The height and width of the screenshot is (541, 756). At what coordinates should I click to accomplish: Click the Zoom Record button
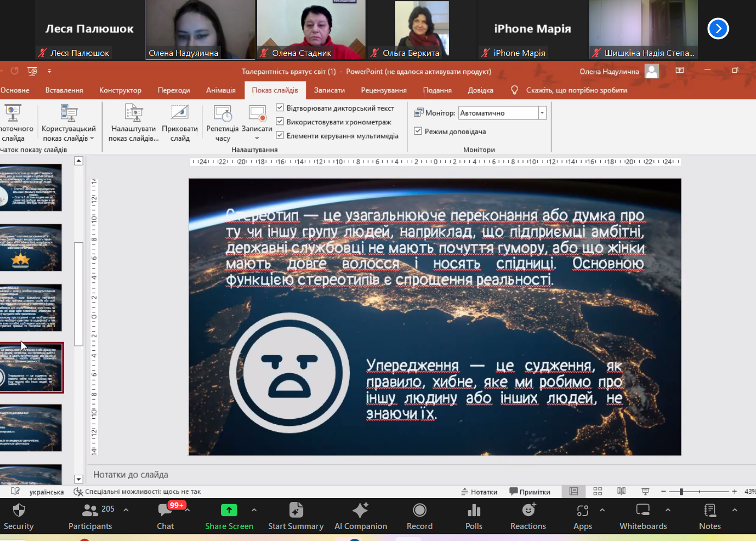[419, 516]
